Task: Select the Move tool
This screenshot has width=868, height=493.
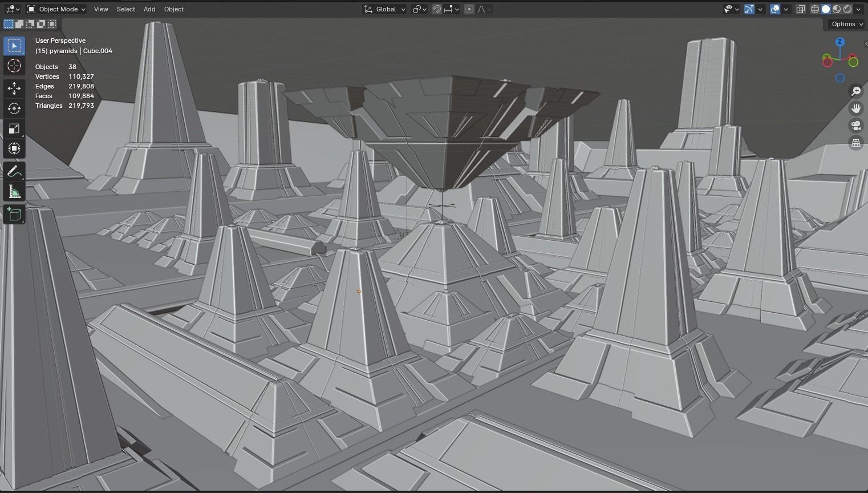Action: click(14, 88)
